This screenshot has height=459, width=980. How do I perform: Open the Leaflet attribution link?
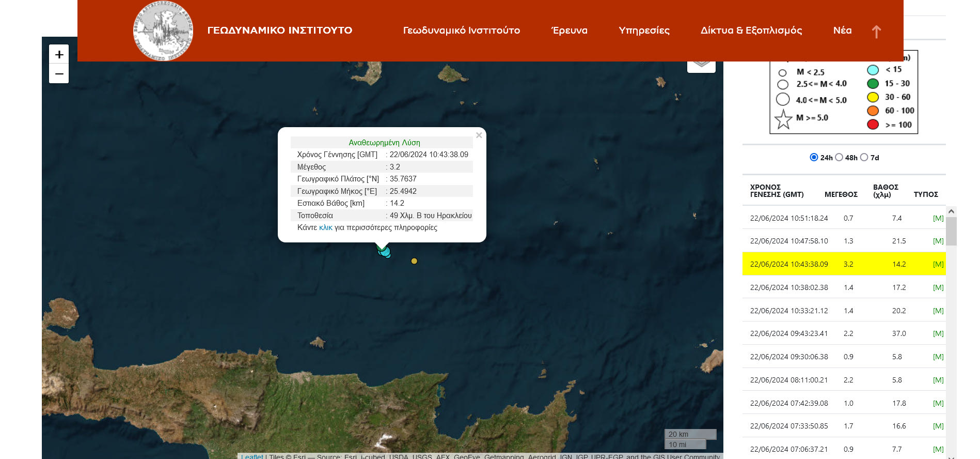[252, 456]
